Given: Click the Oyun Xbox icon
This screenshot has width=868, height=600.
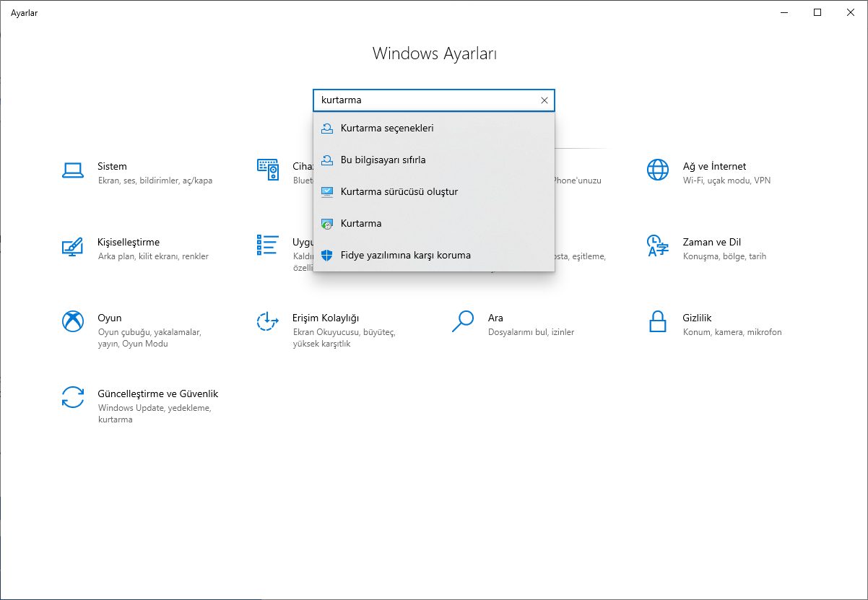Looking at the screenshot, I should (x=73, y=321).
